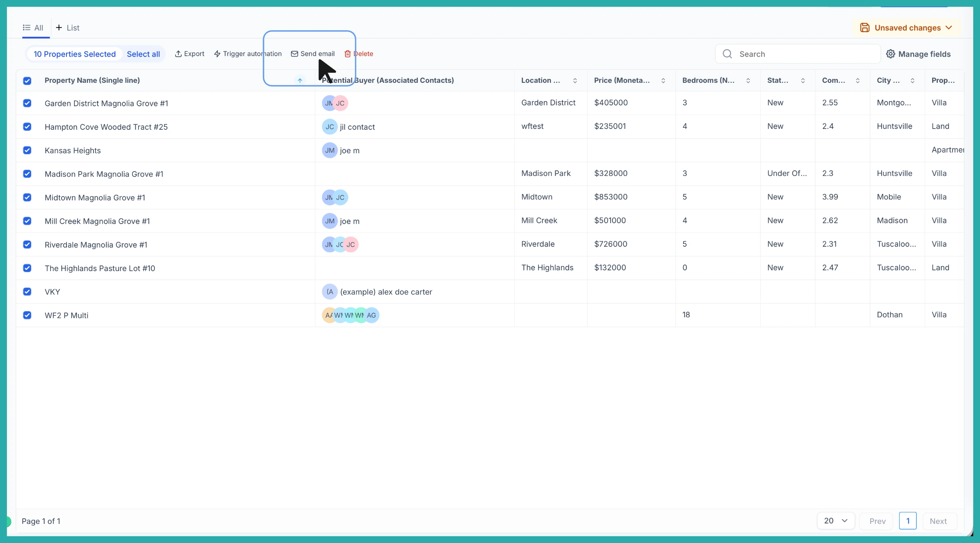Click the Delete trash icon
980x543 pixels.
click(x=347, y=54)
